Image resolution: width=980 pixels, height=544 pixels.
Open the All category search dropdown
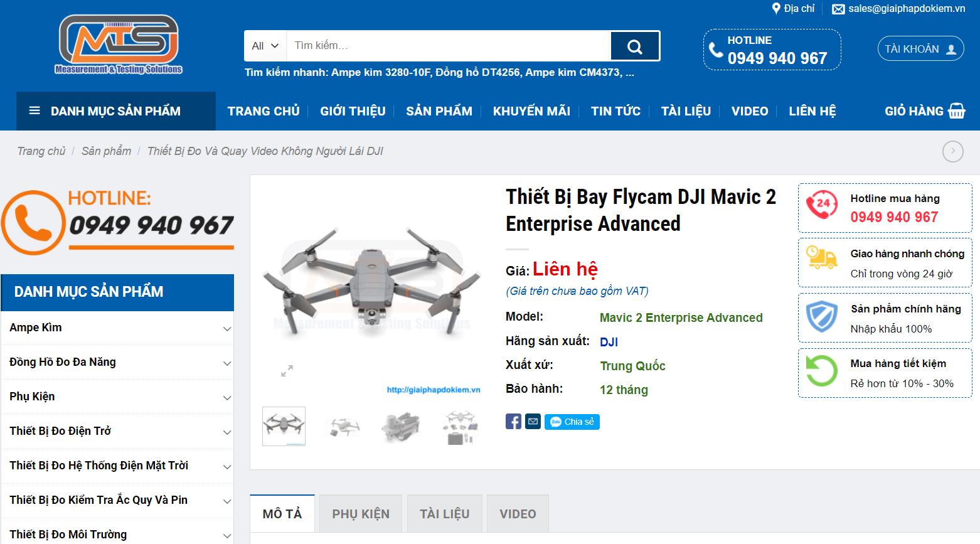(265, 46)
